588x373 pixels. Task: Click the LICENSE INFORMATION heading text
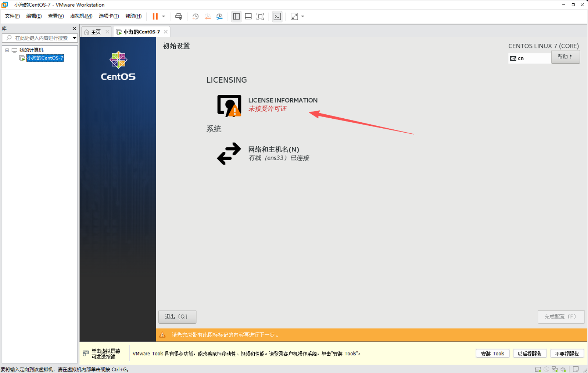pyautogui.click(x=283, y=100)
